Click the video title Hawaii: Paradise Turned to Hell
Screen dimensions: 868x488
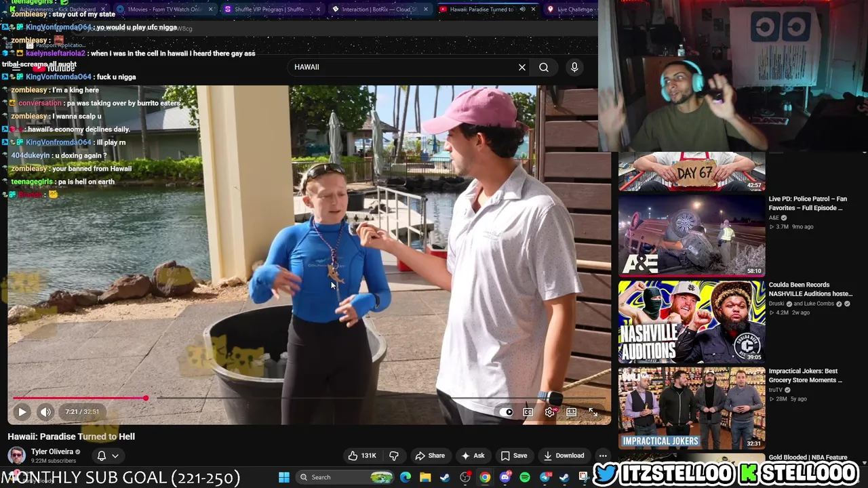pyautogui.click(x=71, y=436)
